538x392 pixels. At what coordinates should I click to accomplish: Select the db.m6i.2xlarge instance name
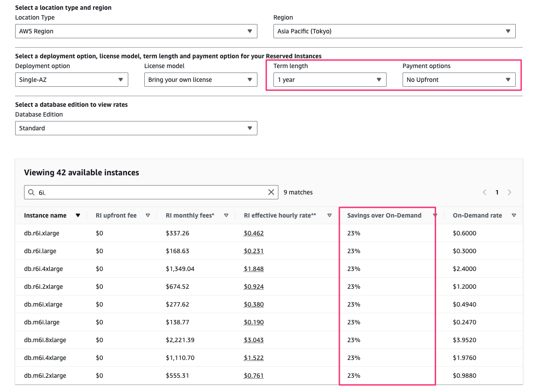45,376
